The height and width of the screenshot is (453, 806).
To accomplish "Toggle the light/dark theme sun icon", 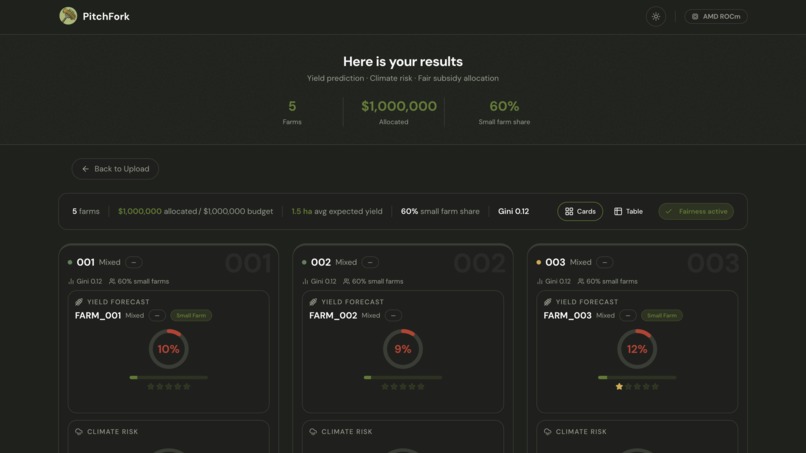I will tap(656, 16).
